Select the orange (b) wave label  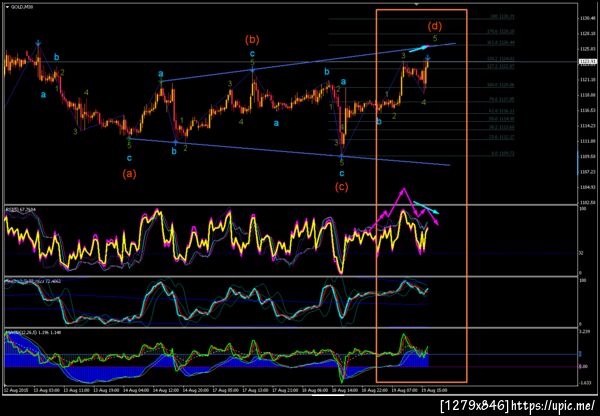click(252, 39)
